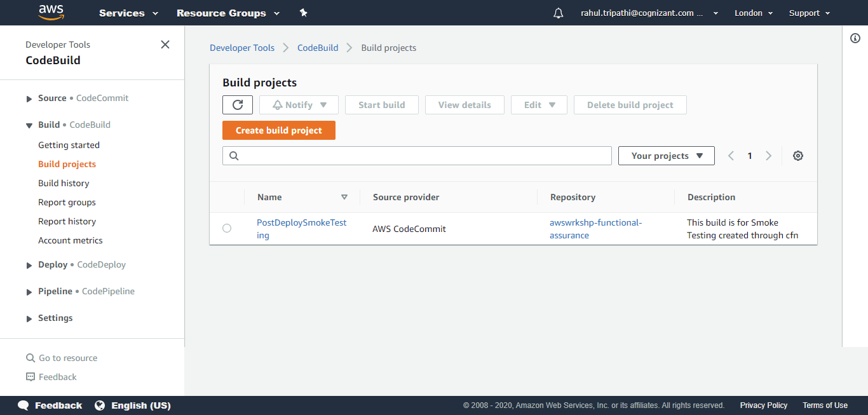Click the Source provider column header
Image resolution: width=868 pixels, height=415 pixels.
click(406, 197)
